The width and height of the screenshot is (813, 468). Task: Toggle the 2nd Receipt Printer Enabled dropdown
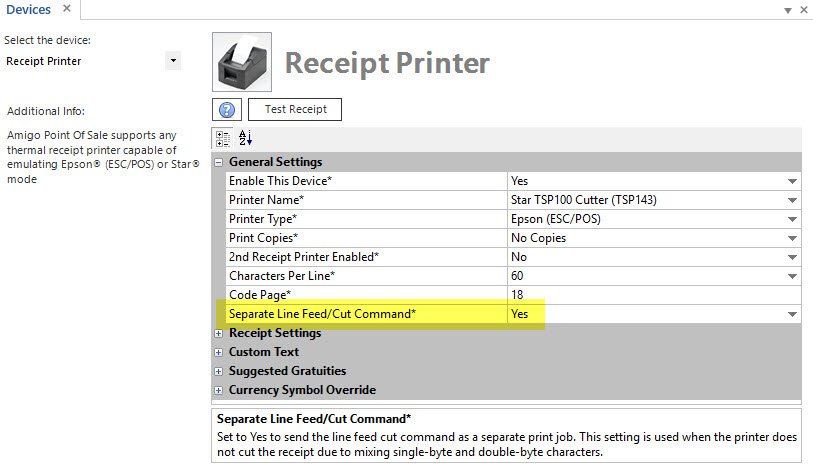[792, 257]
